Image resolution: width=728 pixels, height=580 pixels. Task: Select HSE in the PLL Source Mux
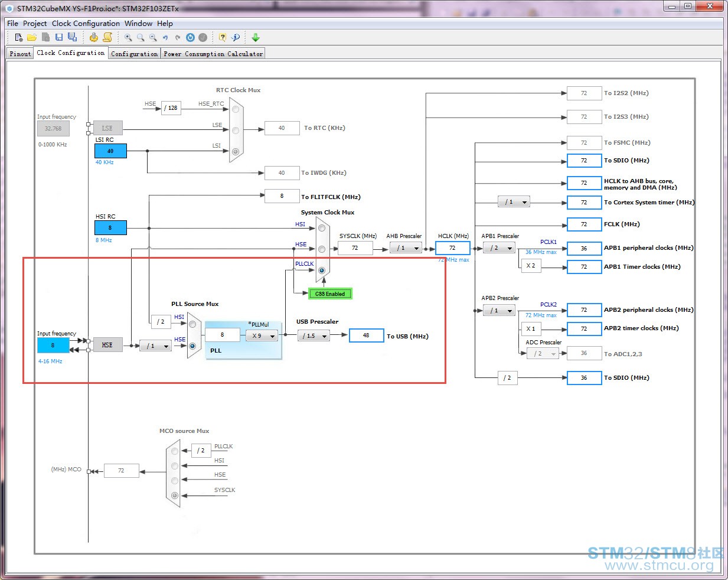[x=192, y=346]
